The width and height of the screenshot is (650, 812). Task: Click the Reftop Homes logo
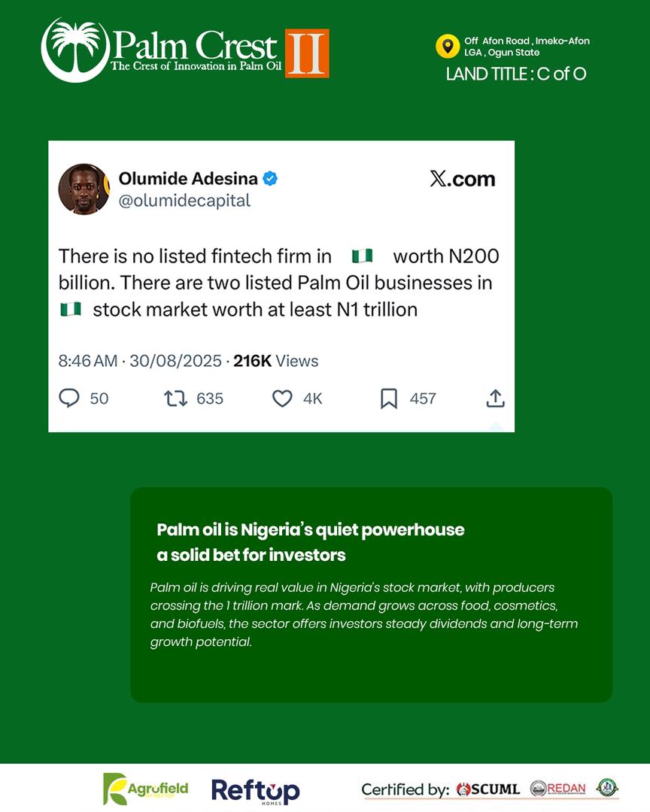click(x=256, y=791)
